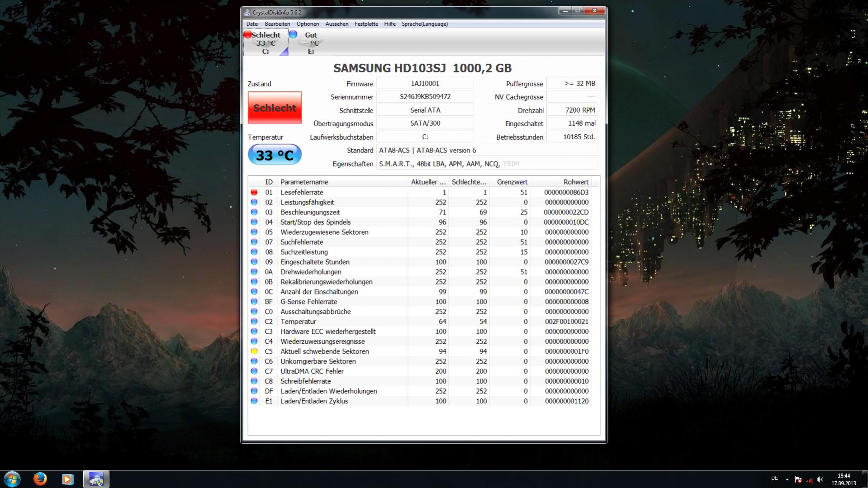Screen dimensions: 868x488
Task: Click the SAMSUNG HD103SJ drive title
Action: (422, 68)
